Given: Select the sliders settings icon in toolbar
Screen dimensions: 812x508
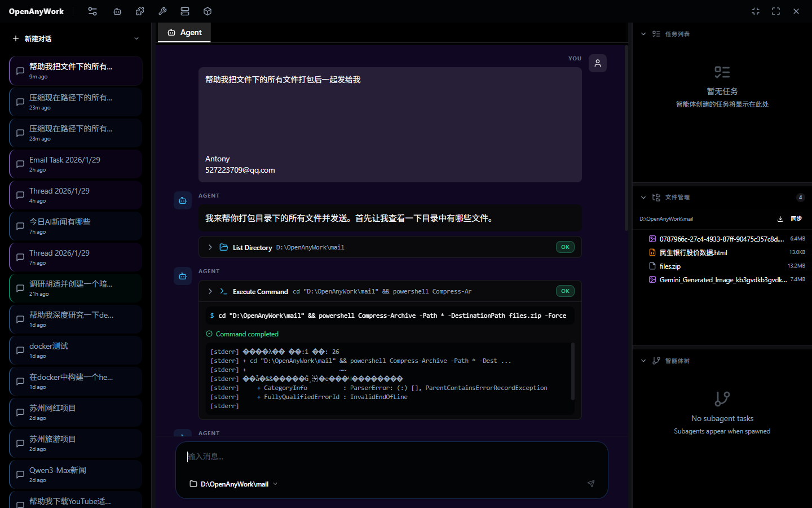Looking at the screenshot, I should 92,11.
